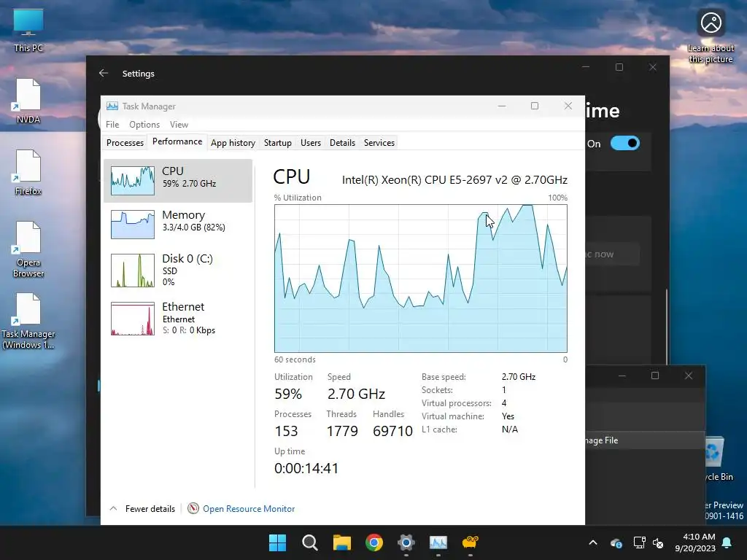The width and height of the screenshot is (747, 560).
Task: Click the up time 0:00:14:41
Action: (x=306, y=468)
